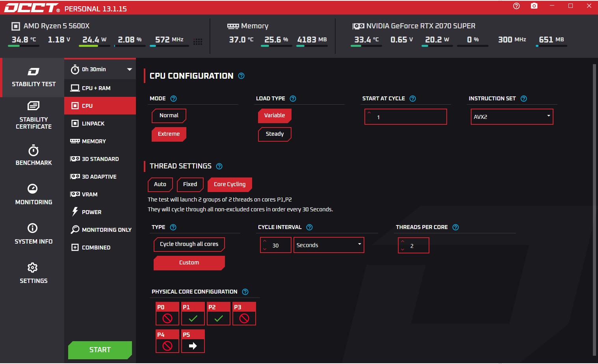The height and width of the screenshot is (364, 598).
Task: Show help for Type setting
Action: coord(173,227)
